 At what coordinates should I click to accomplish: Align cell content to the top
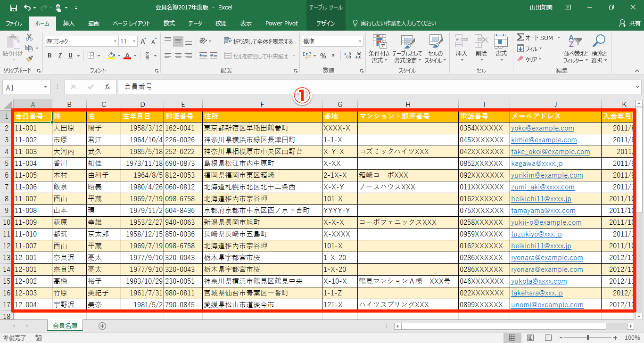168,41
